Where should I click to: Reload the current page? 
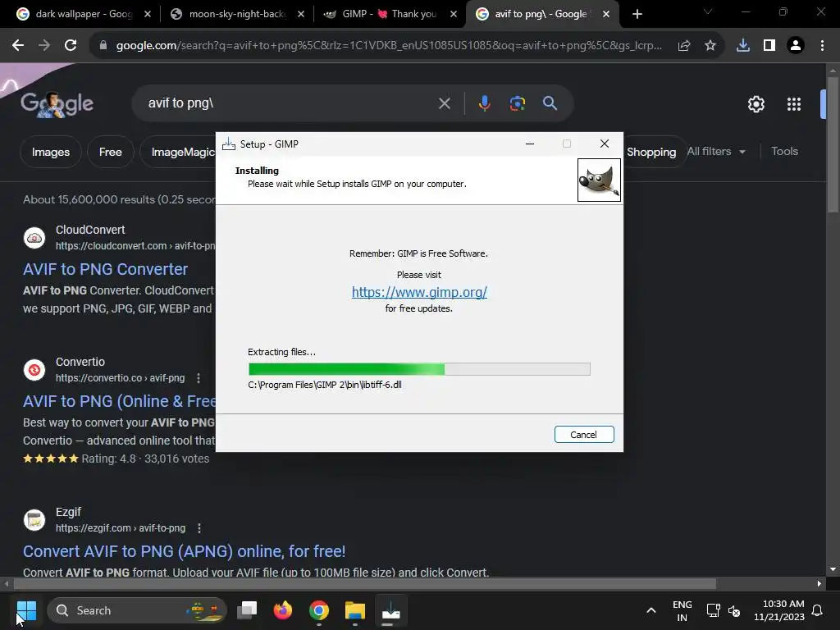[x=71, y=46]
